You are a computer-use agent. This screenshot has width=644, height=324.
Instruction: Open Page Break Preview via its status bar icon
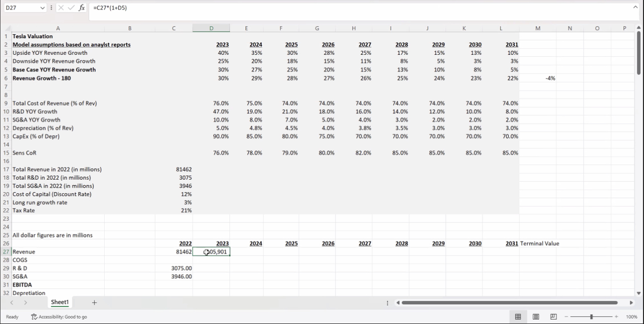[x=553, y=317]
